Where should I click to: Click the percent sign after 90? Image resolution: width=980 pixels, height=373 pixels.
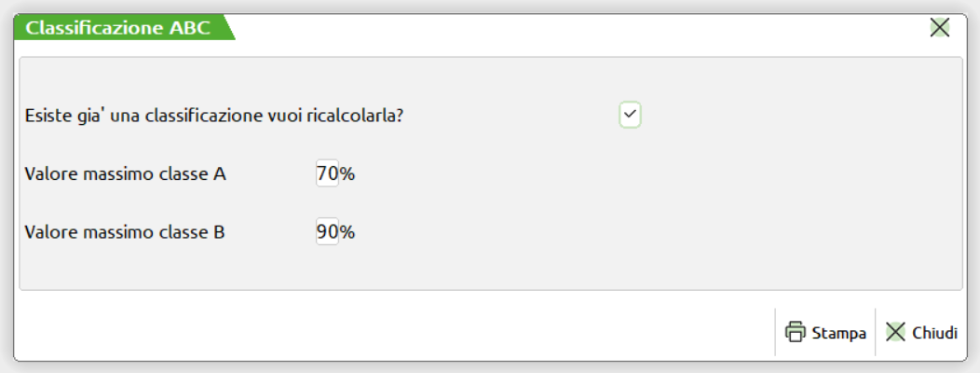(347, 232)
